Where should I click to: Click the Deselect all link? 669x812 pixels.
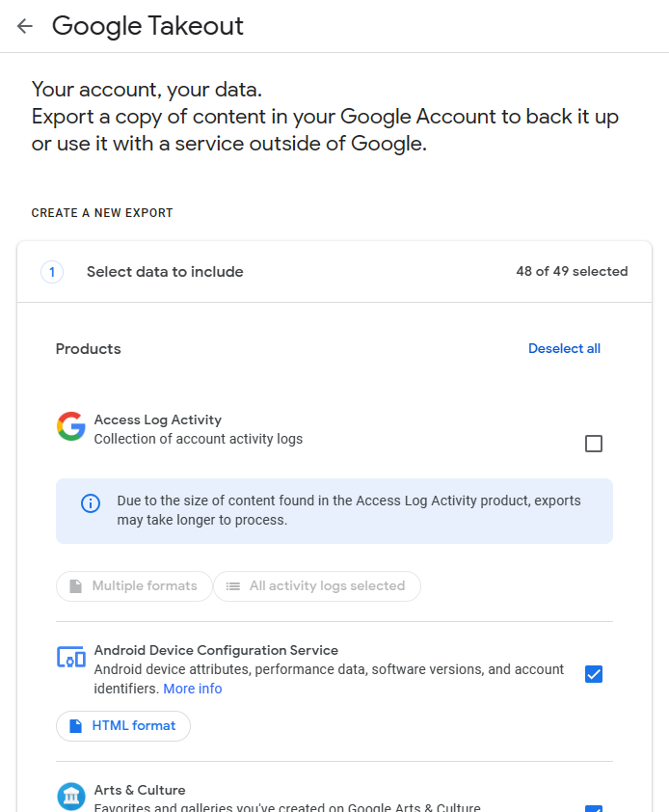pyautogui.click(x=564, y=349)
